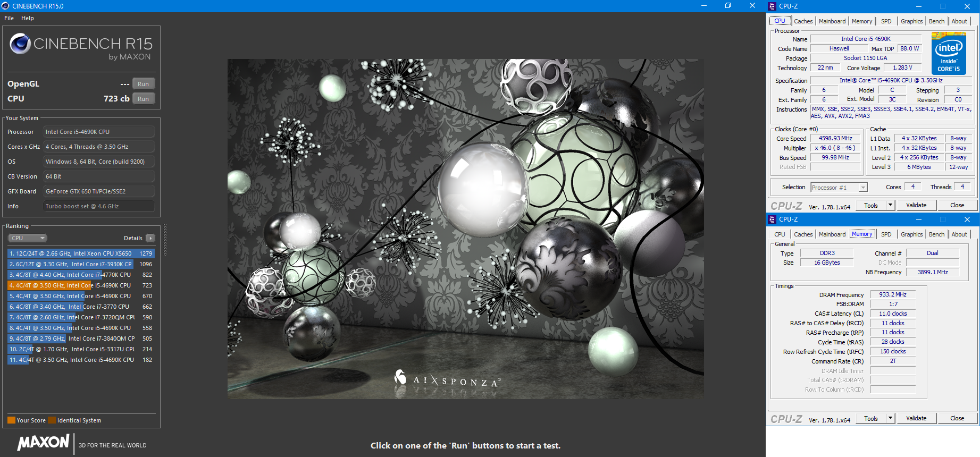Screen dimensions: 980x457
Task: Click Close button in lower CPU-Z window
Action: pyautogui.click(x=957, y=418)
